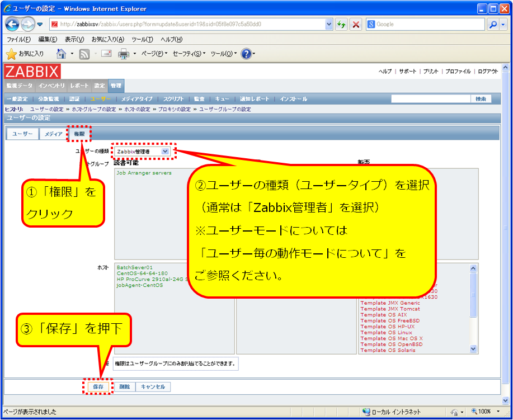Open the スクリプト submenu item

tap(173, 99)
